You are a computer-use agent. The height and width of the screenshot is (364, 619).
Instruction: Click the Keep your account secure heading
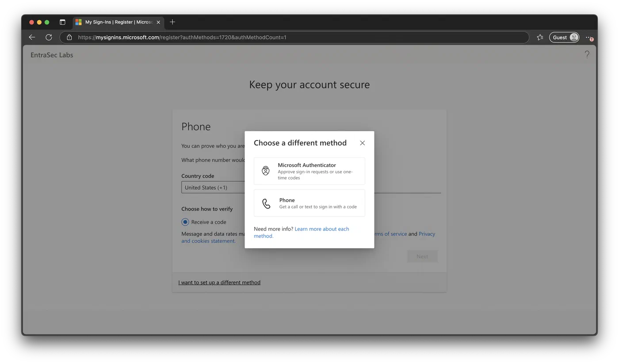tap(309, 85)
